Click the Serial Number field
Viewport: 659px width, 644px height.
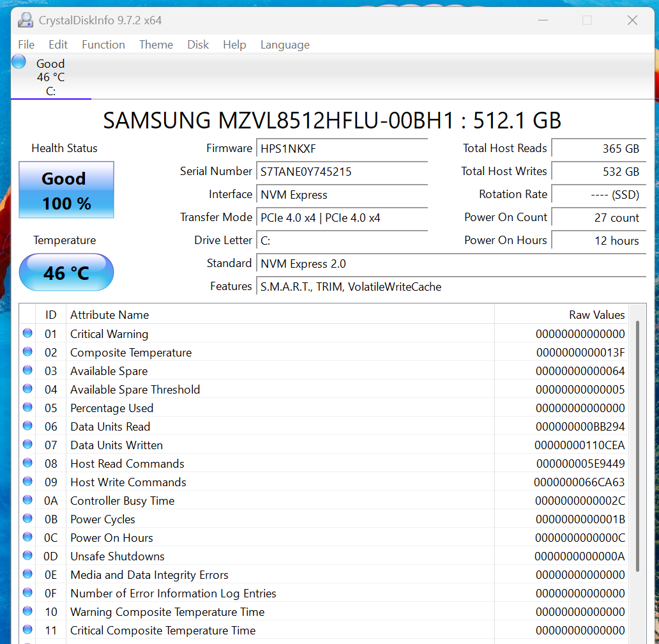[x=342, y=172]
